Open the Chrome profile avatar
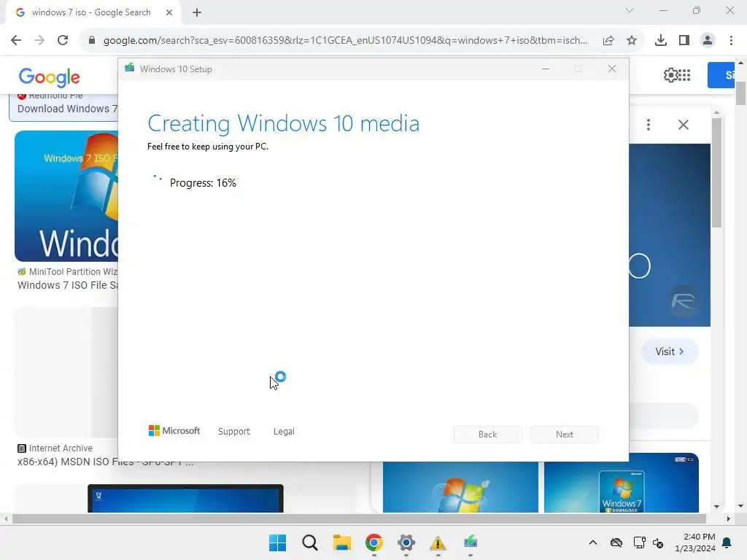The image size is (747, 560). coord(708,41)
